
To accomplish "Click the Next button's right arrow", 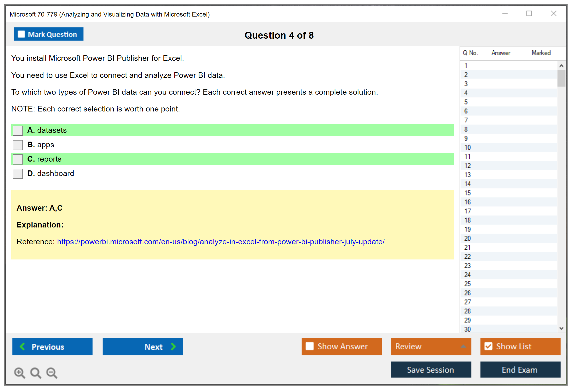I will (173, 346).
